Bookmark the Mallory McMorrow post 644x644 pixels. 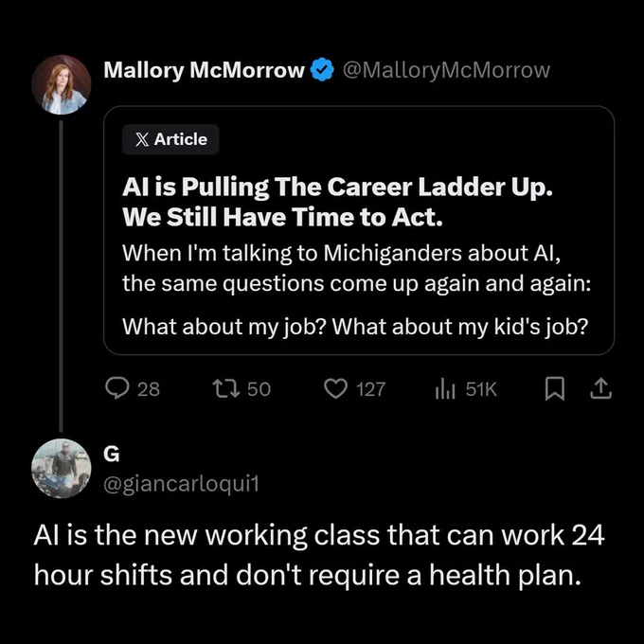point(554,388)
